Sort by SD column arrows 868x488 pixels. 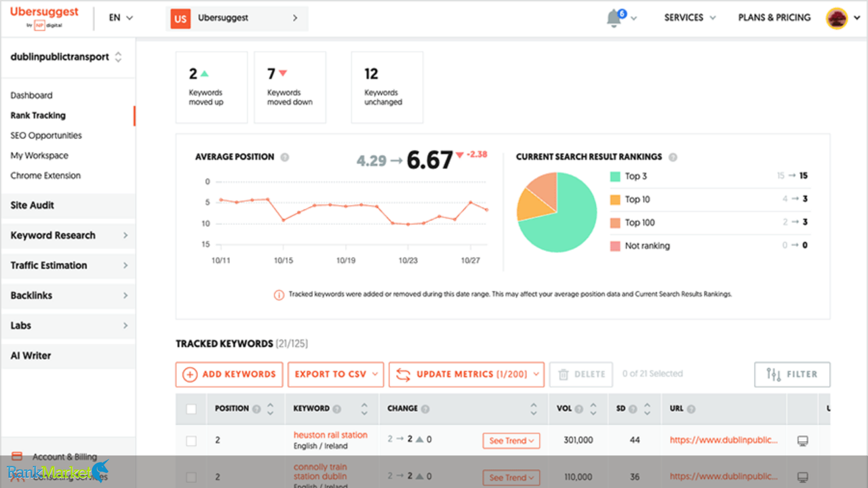coord(647,409)
